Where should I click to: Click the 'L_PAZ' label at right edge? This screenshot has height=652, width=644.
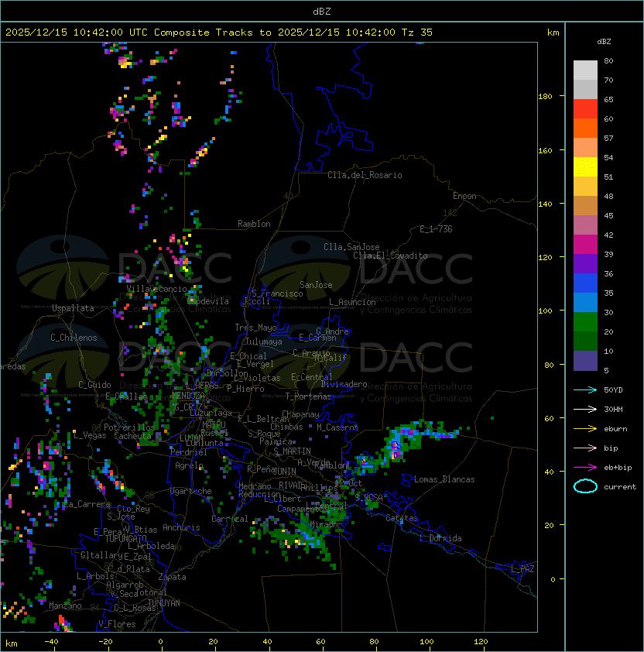coord(522,569)
